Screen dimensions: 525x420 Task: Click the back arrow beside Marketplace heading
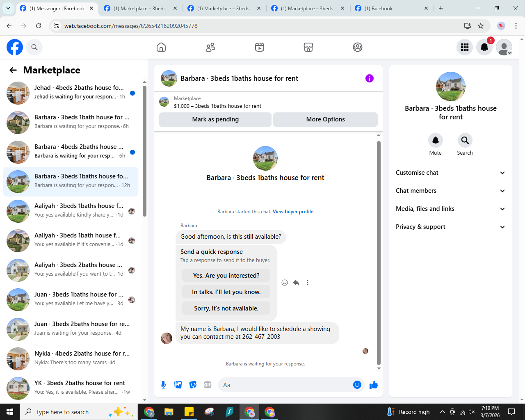tap(13, 70)
